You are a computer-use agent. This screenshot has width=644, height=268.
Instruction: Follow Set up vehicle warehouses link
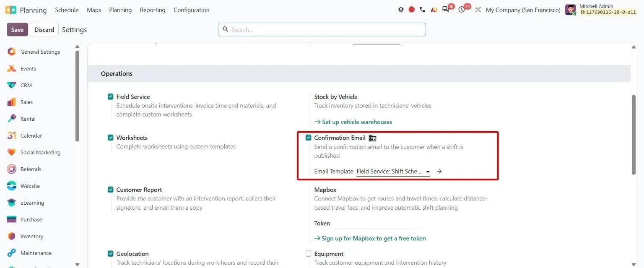pyautogui.click(x=353, y=122)
